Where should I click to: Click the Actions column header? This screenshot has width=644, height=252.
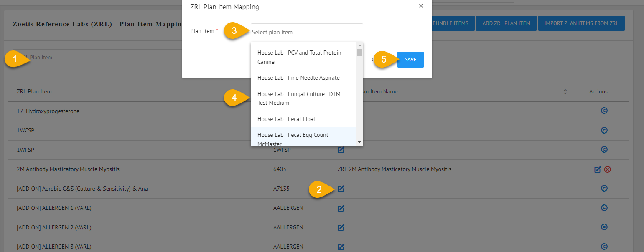(598, 91)
